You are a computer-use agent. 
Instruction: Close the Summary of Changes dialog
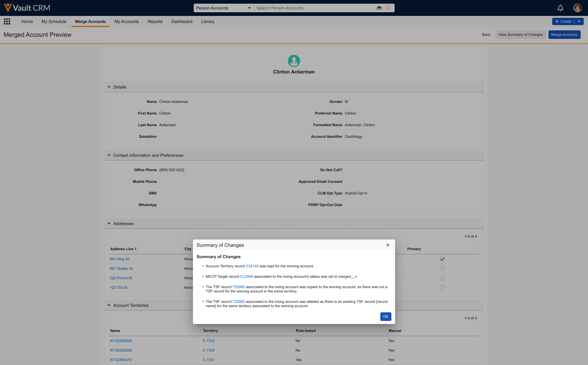(x=388, y=245)
